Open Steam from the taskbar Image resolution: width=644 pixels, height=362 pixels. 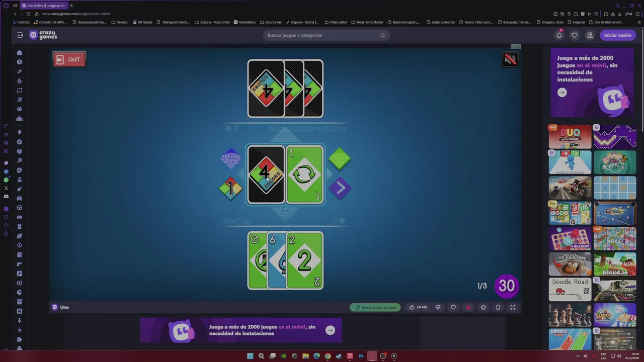coord(339,356)
